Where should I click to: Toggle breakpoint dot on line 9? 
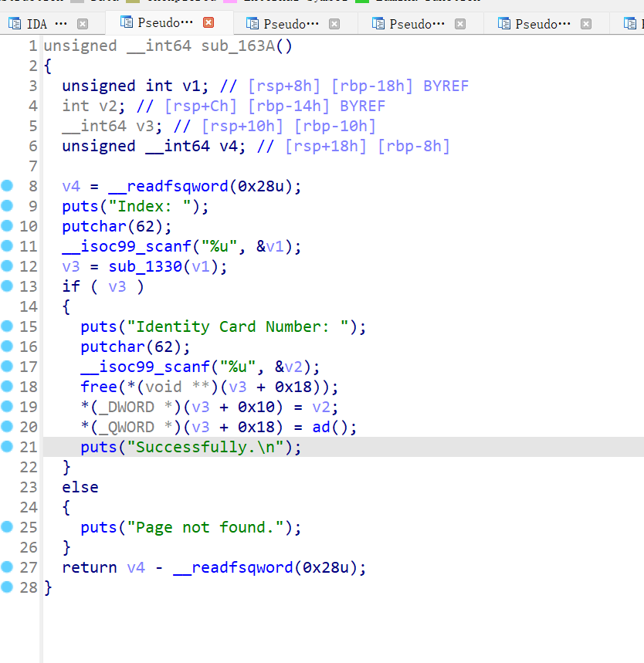coord(7,206)
